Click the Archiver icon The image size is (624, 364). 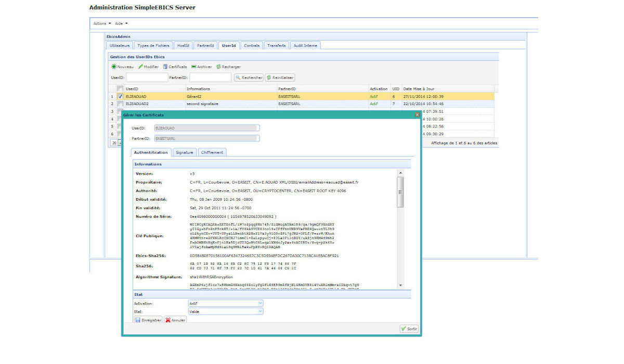point(194,67)
